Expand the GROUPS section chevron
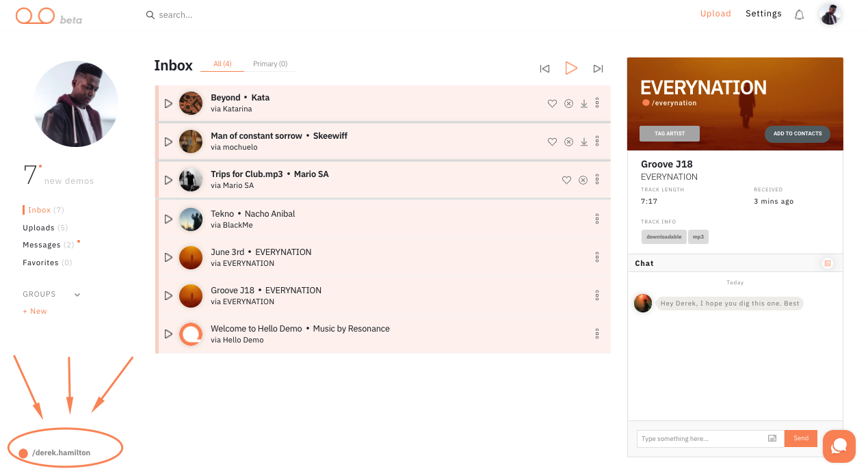Viewport: 868px width, 471px height. pyautogui.click(x=77, y=295)
